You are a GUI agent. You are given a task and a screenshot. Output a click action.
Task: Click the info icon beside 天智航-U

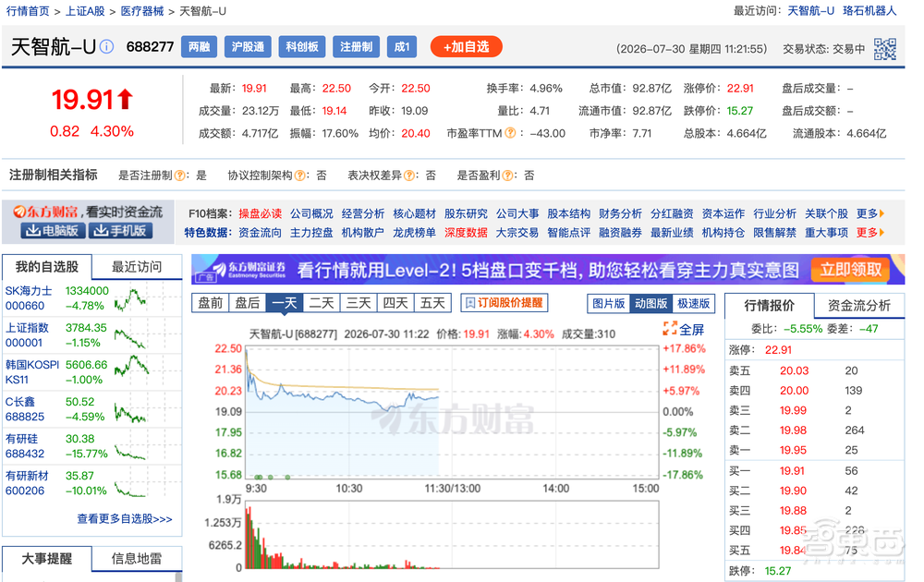(x=106, y=46)
